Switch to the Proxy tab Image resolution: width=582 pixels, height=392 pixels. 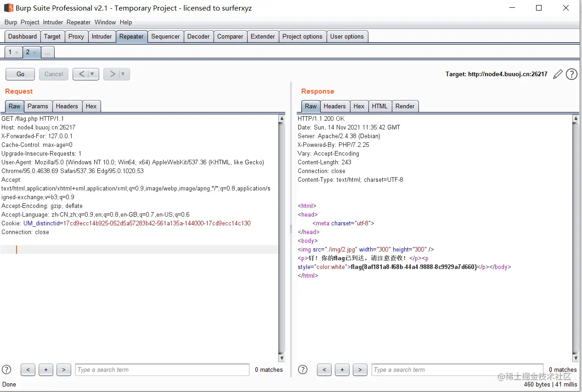click(76, 36)
